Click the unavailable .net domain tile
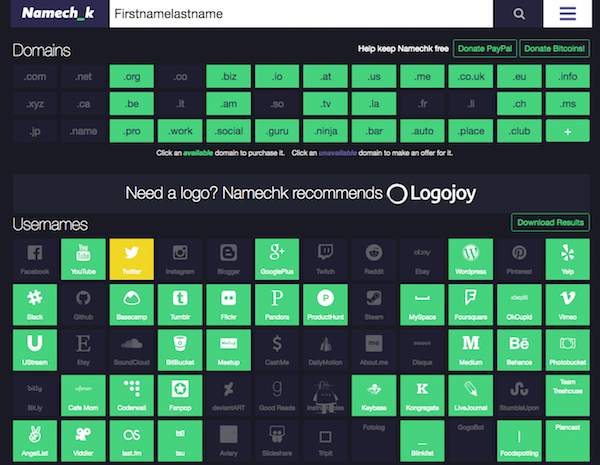This screenshot has width=600, height=465. 83,77
